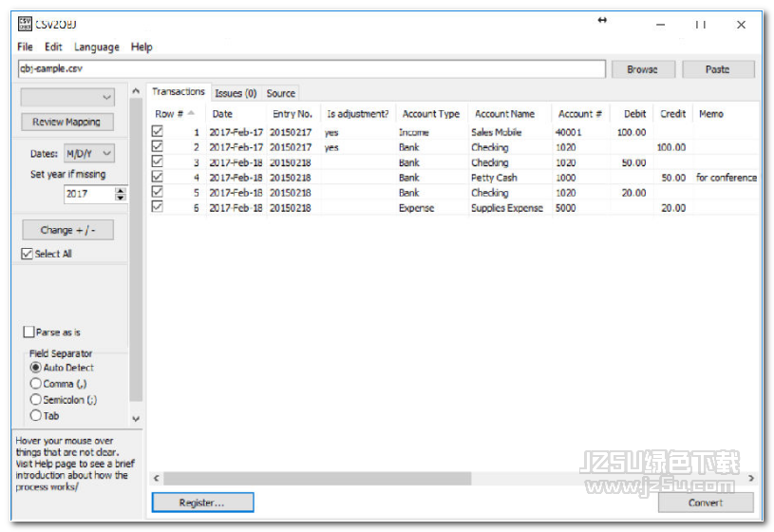The width and height of the screenshot is (774, 532).
Task: Uncheck the checkbox for row 3
Action: click(x=157, y=161)
